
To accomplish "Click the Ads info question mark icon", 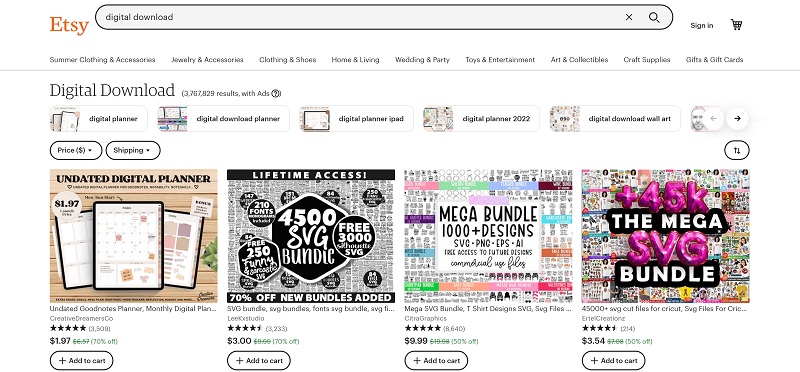I will (276, 93).
